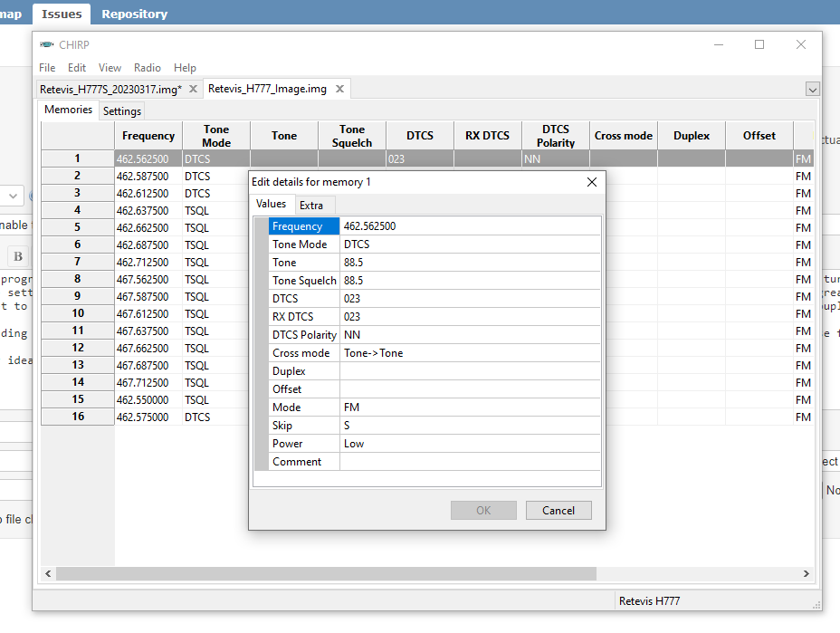
Task: Change the DTCS Polarity value NN
Action: click(x=470, y=335)
